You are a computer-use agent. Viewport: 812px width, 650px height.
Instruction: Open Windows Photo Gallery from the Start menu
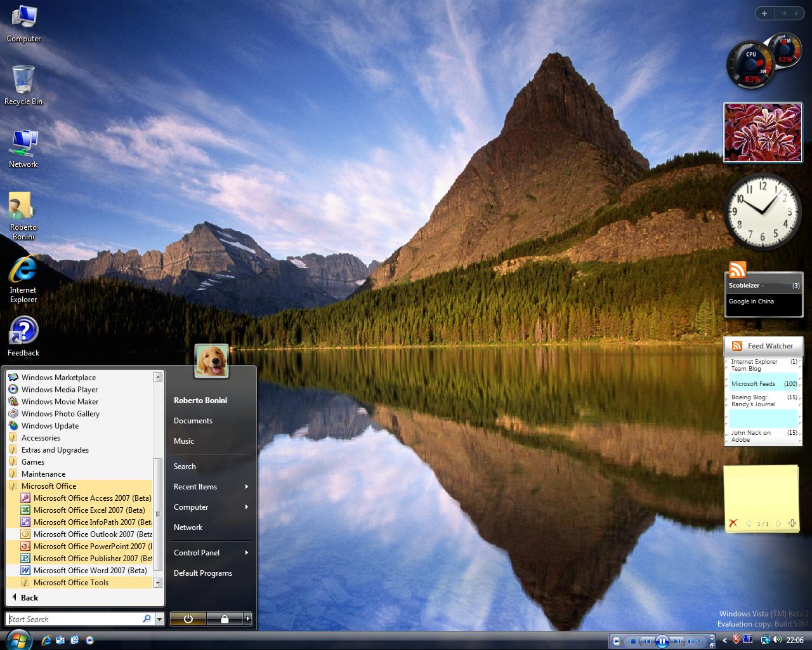(60, 414)
